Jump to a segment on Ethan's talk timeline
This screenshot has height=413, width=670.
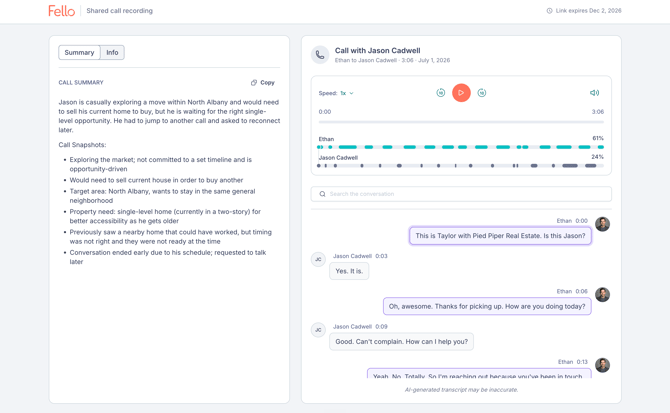461,147
